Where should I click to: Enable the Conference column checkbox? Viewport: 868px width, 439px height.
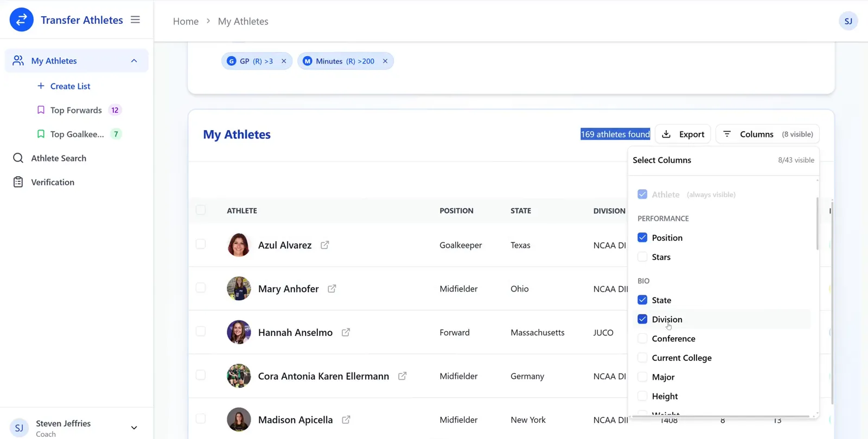point(642,339)
